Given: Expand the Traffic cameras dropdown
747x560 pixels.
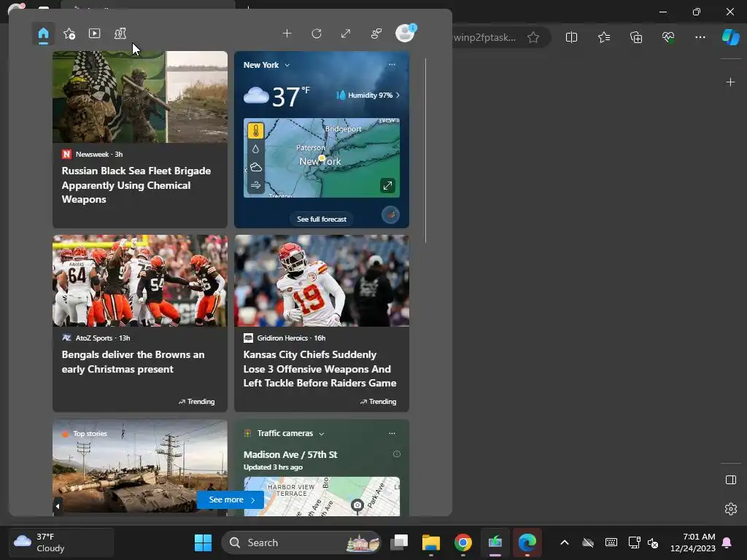Looking at the screenshot, I should pyautogui.click(x=322, y=434).
